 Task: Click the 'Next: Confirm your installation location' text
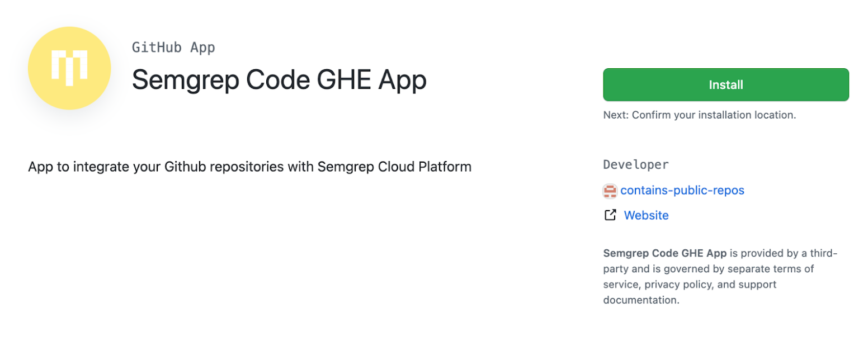point(700,115)
